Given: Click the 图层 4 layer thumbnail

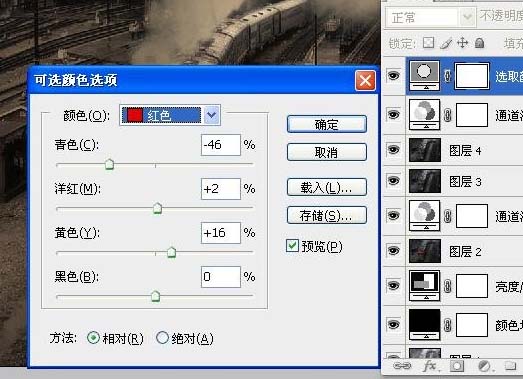Looking at the screenshot, I should point(425,150).
